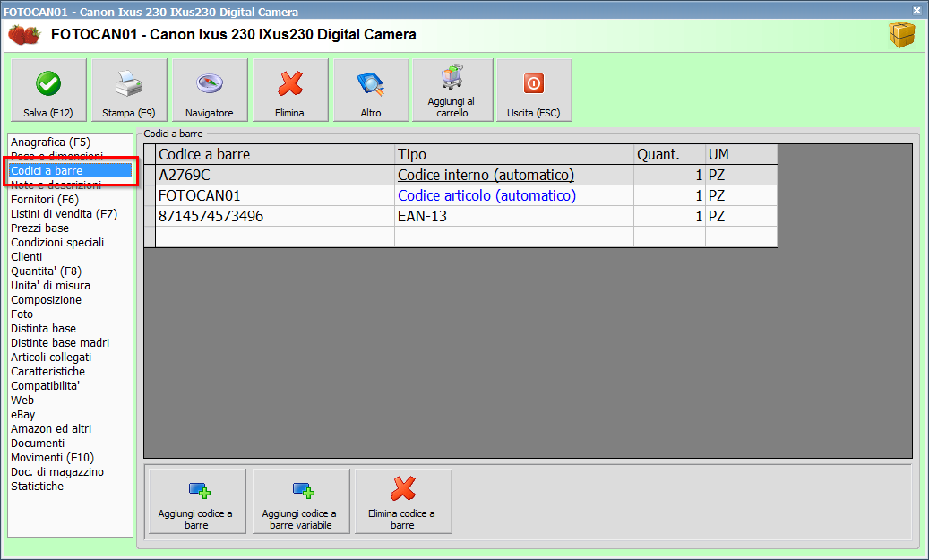Click PZ unit in EAN-13 row
929x560 pixels.
coord(741,216)
